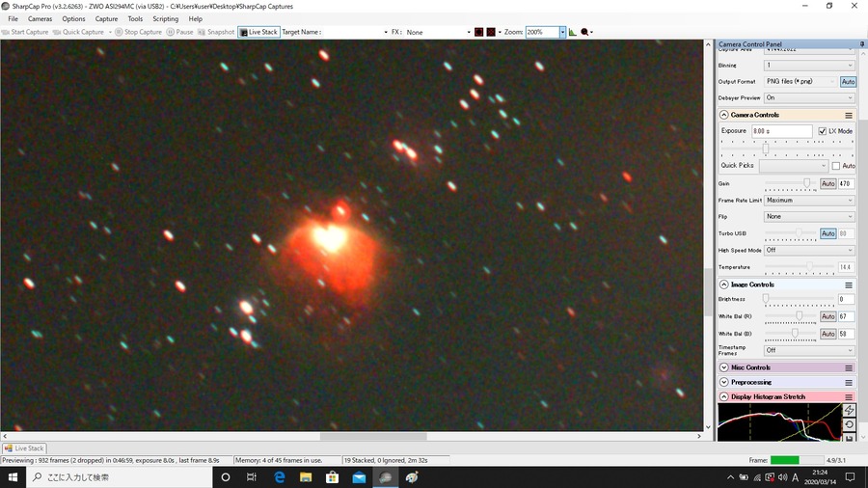Viewport: 868px width, 488px height.
Task: Click the Exposure input field
Action: click(781, 131)
